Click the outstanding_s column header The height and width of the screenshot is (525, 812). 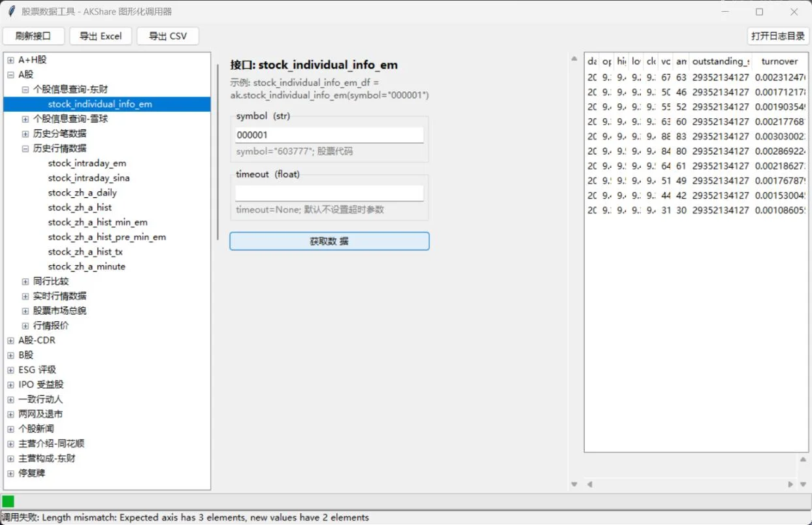tap(721, 61)
